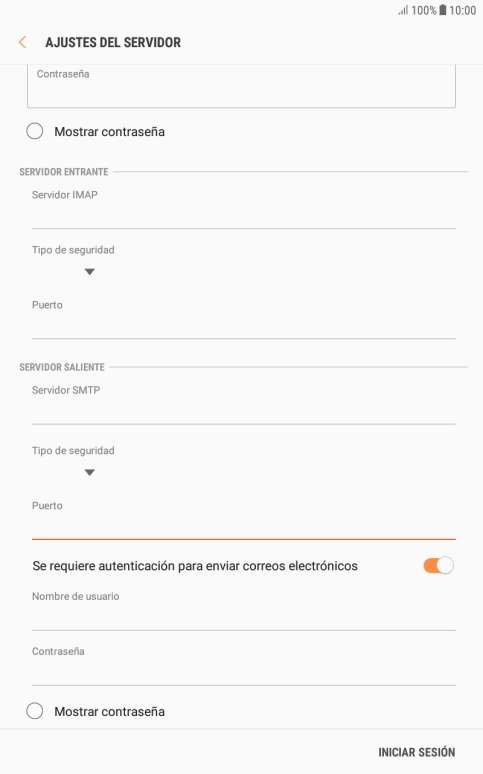Focus the outgoing server Puerto field
483x774 pixels.
click(x=243, y=527)
